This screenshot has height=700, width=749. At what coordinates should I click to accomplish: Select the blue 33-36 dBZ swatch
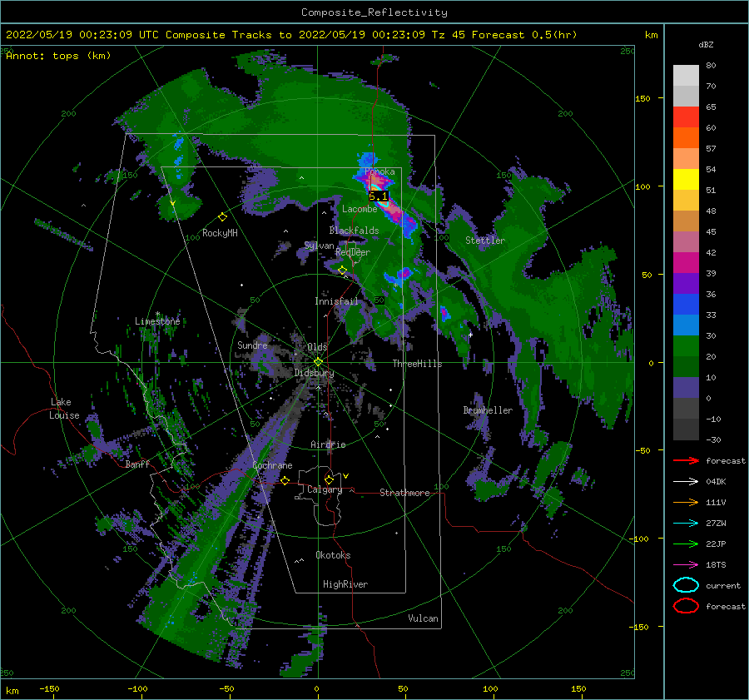point(686,305)
